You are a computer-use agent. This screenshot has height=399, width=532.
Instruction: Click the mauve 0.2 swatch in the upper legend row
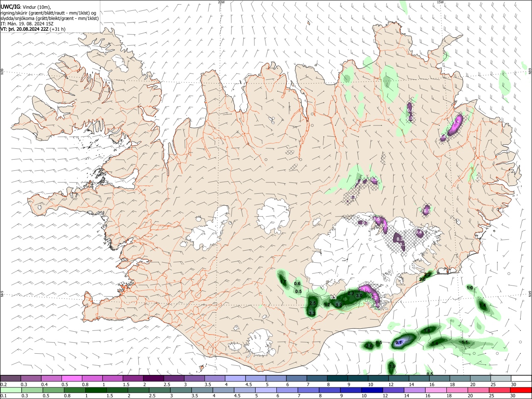[x=10, y=379]
